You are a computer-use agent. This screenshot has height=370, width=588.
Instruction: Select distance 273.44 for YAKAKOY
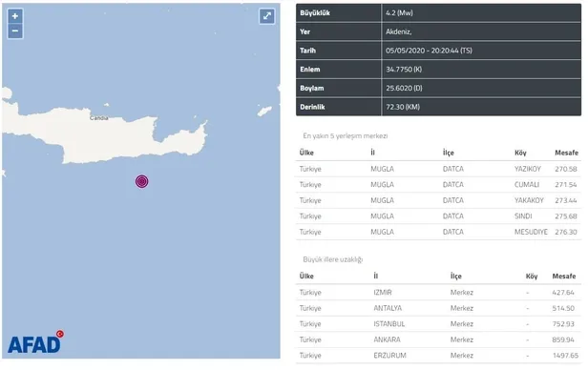566,200
